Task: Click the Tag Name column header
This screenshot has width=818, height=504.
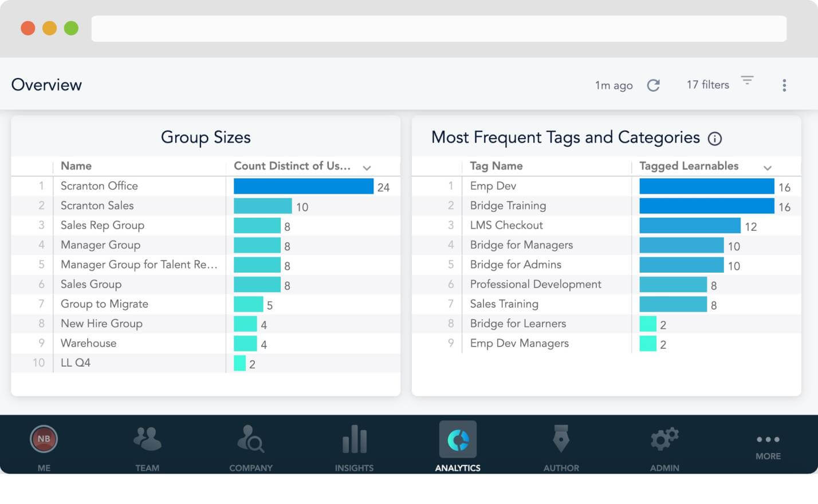Action: click(x=496, y=166)
